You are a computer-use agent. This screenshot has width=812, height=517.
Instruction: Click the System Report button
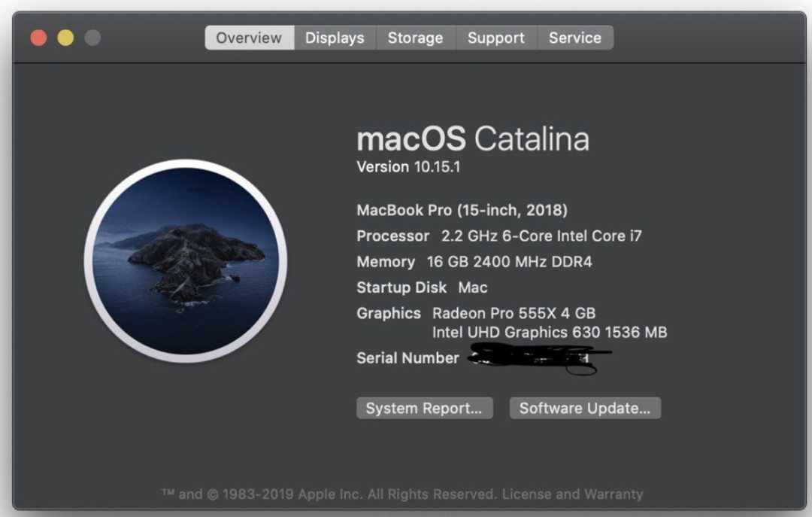425,408
